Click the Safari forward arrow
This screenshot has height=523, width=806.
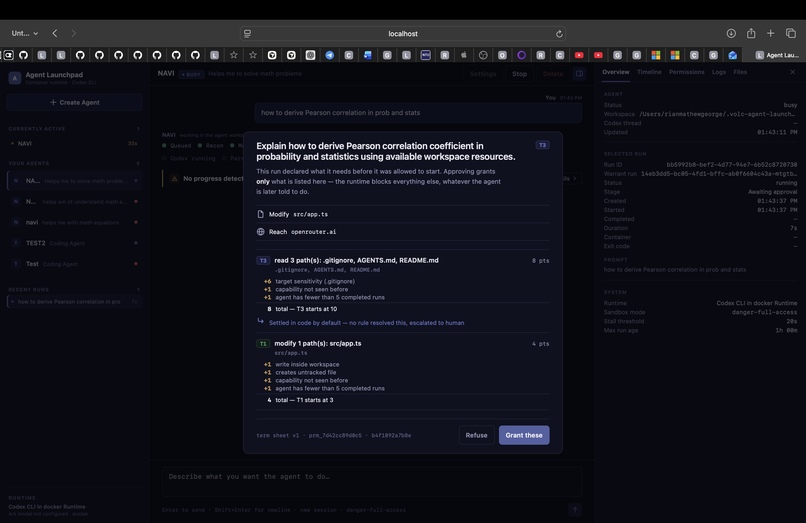point(74,33)
